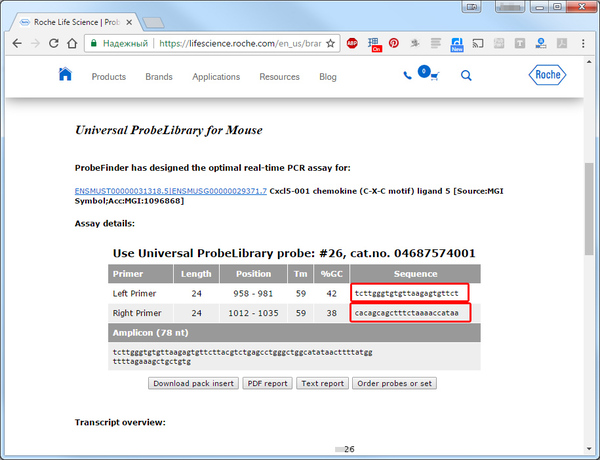Click the %GC column header
600x460 pixels.
coord(331,274)
